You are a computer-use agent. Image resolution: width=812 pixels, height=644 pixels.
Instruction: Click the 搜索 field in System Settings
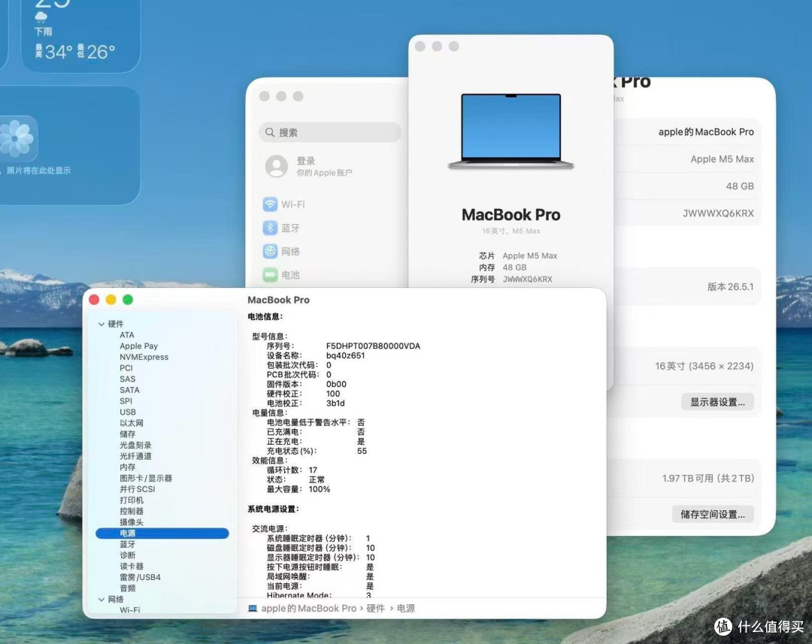330,132
